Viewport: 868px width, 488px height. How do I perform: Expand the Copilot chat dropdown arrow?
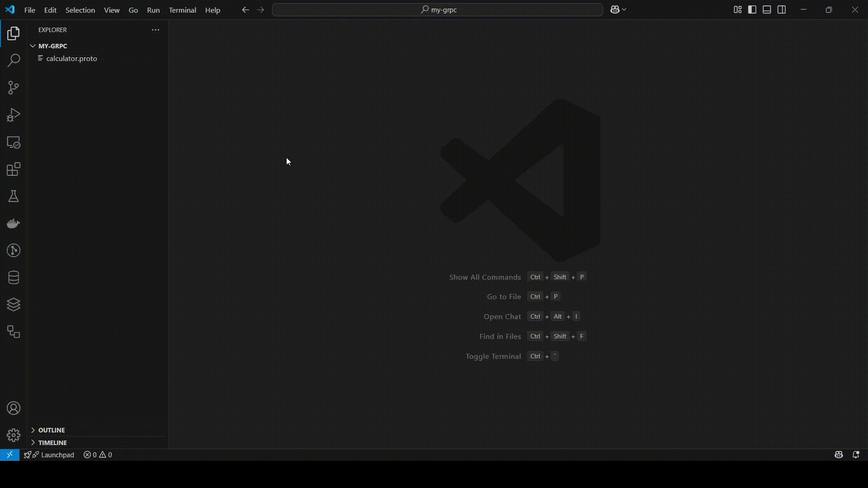[624, 9]
